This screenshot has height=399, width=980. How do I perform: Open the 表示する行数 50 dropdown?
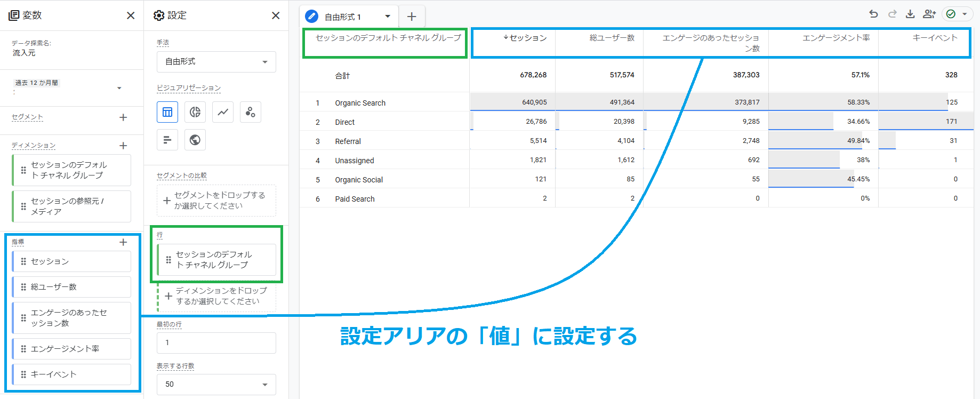point(216,384)
